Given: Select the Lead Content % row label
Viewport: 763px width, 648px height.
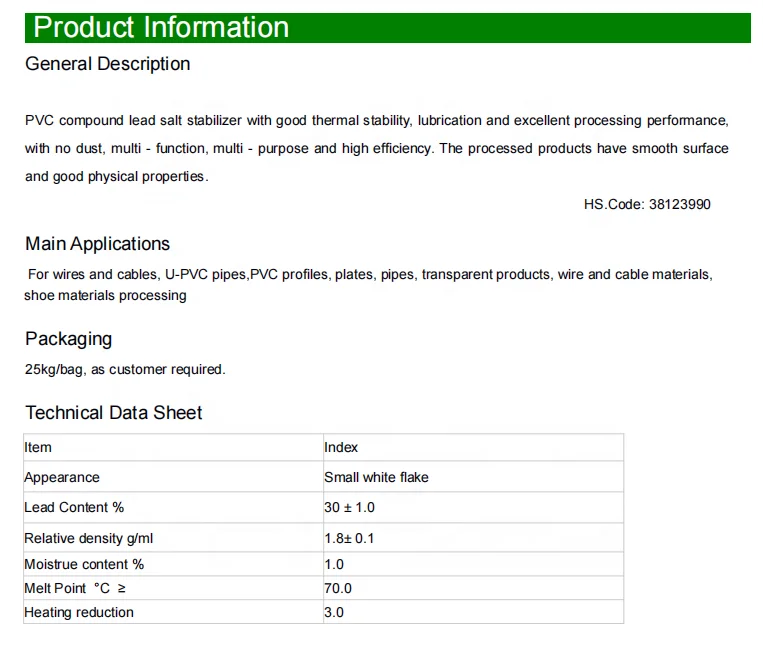Looking at the screenshot, I should (x=74, y=508).
